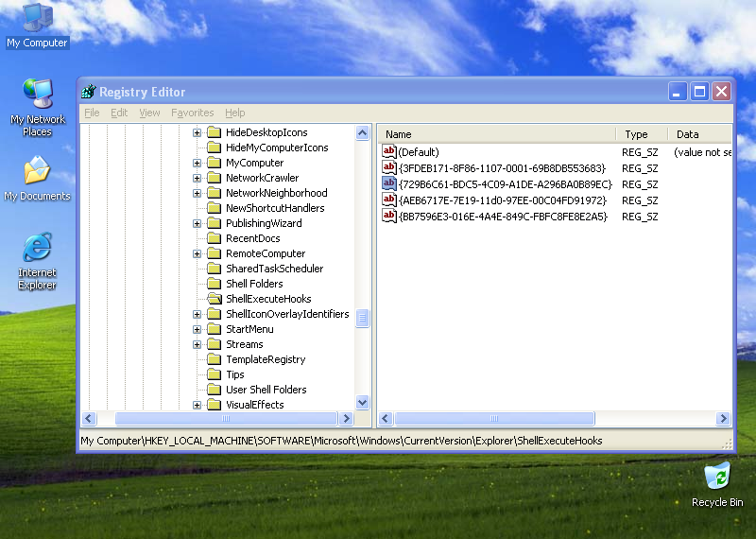Select the (Default) value's string icon
This screenshot has width=756, height=539.
pyautogui.click(x=389, y=151)
